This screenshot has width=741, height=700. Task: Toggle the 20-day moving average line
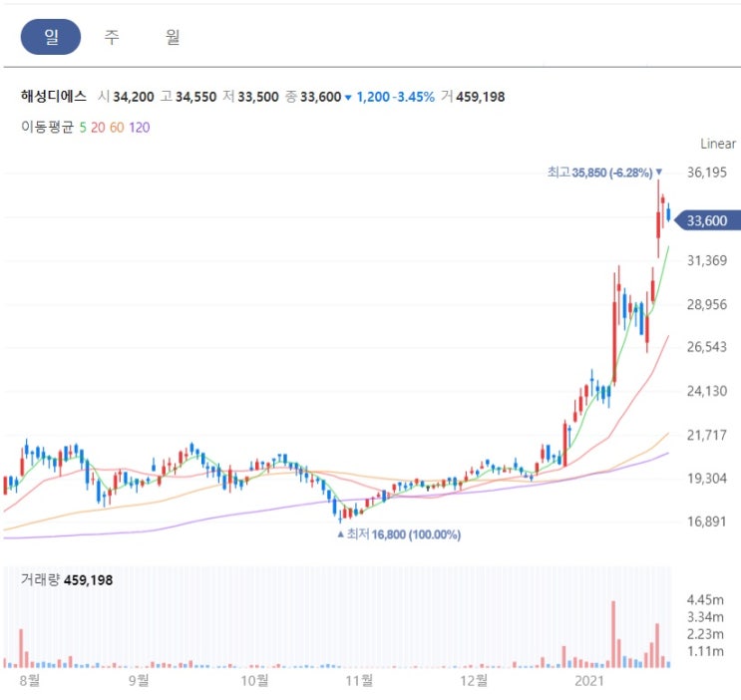click(98, 128)
